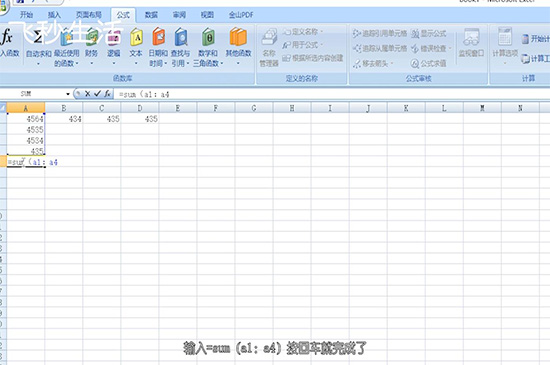Viewport: 550px width, 365px height.
Task: Open the Logical functions book icon
Action: (114, 37)
